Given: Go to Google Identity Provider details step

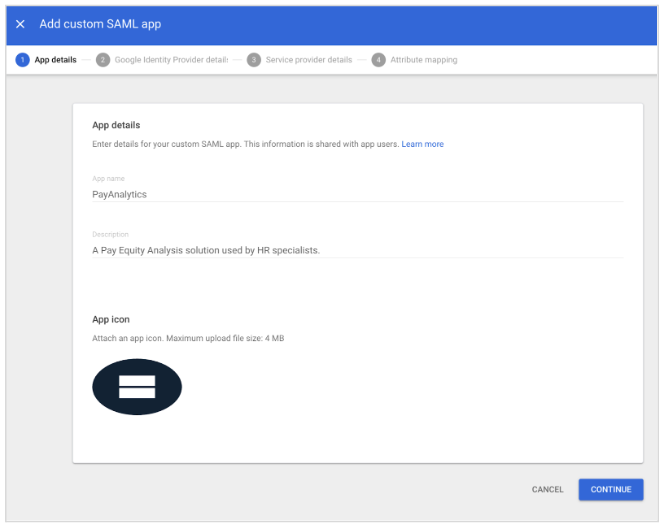Looking at the screenshot, I should pos(171,60).
